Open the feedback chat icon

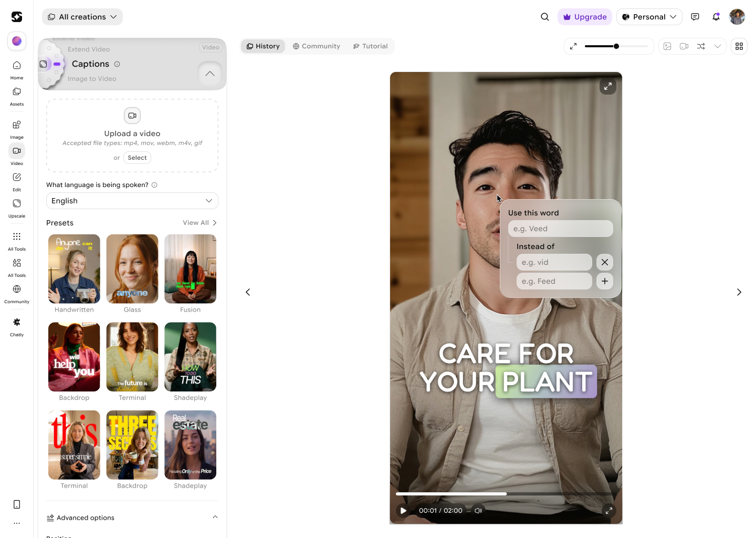pyautogui.click(x=695, y=17)
